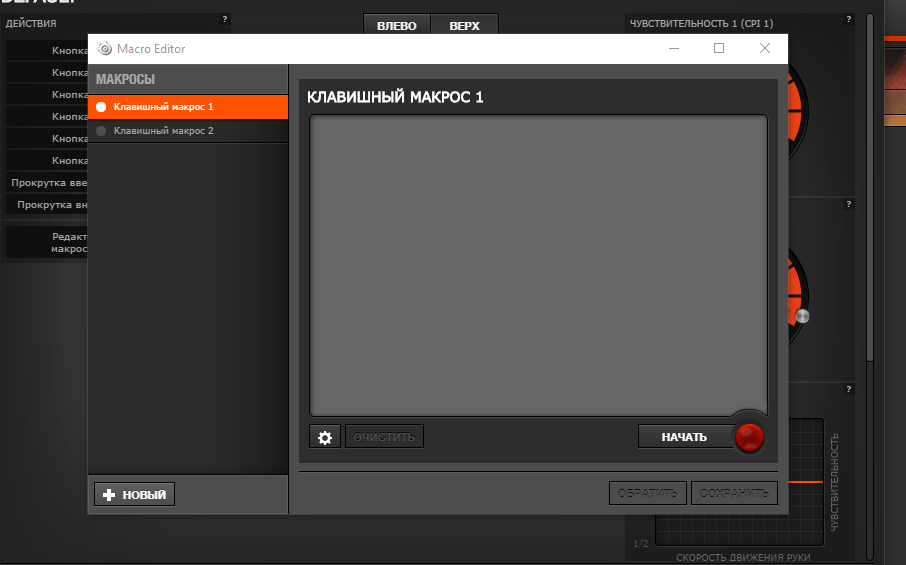This screenshot has width=906, height=565.
Task: Click НАЧАТЬ to start recording
Action: coord(684,437)
